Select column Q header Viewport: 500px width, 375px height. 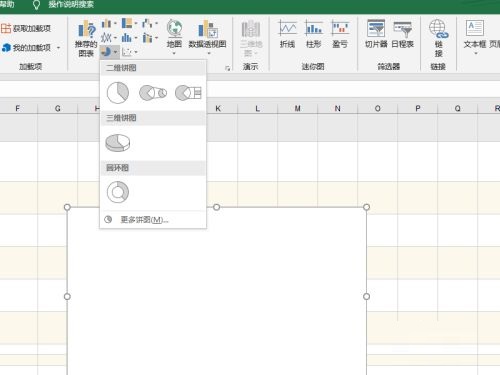click(x=457, y=108)
